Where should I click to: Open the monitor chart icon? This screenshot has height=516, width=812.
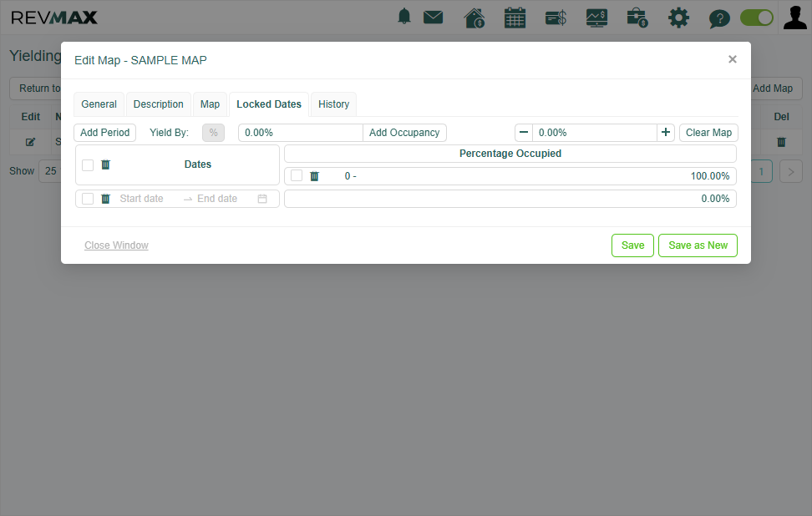pyautogui.click(x=596, y=18)
